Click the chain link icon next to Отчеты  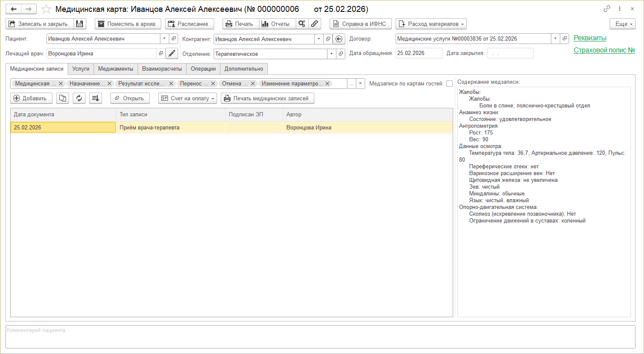pos(314,24)
